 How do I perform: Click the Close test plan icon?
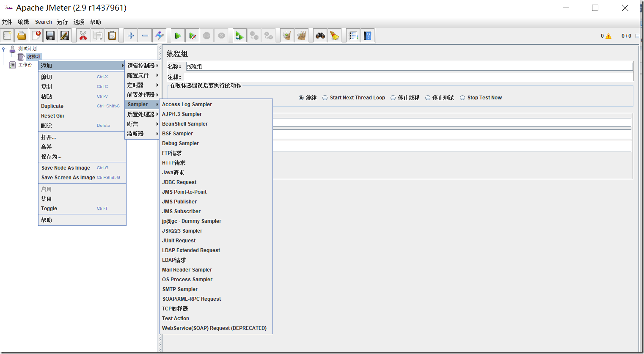pyautogui.click(x=36, y=36)
